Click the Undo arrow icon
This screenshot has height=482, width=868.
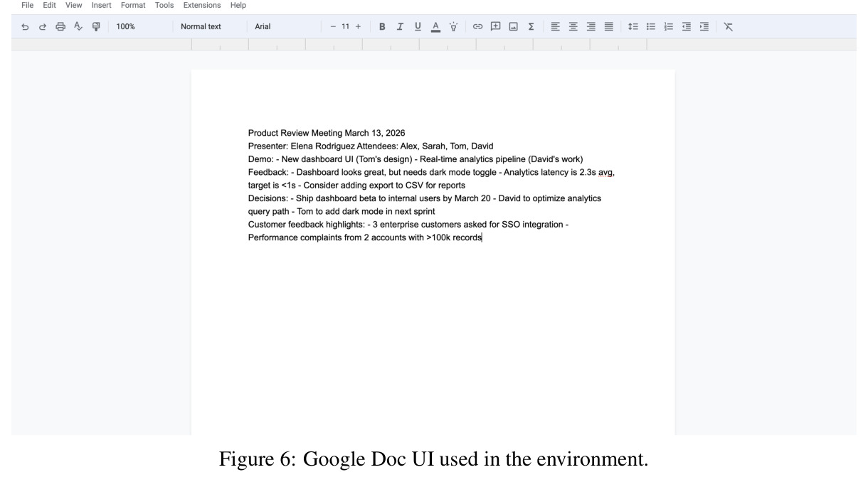pos(26,26)
